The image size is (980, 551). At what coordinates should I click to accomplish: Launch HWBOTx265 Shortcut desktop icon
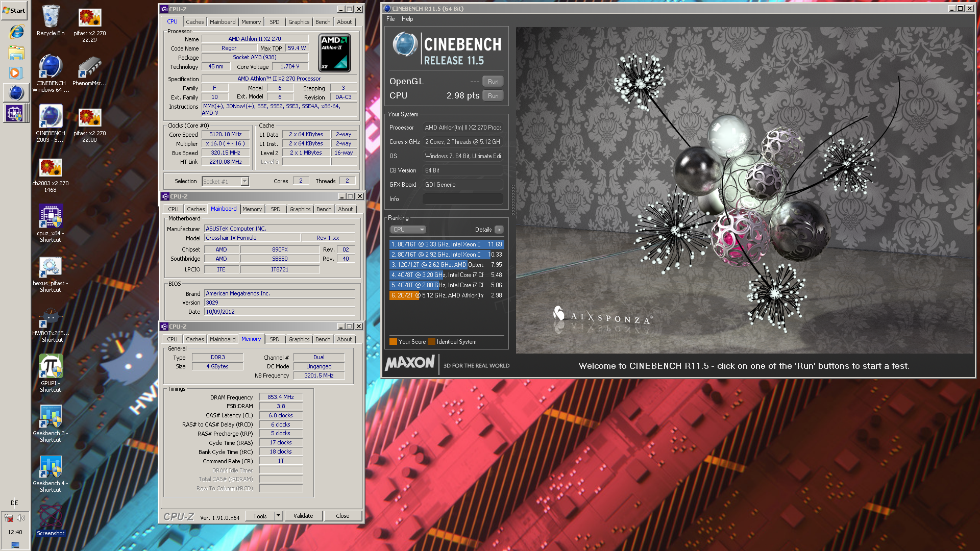pyautogui.click(x=51, y=324)
